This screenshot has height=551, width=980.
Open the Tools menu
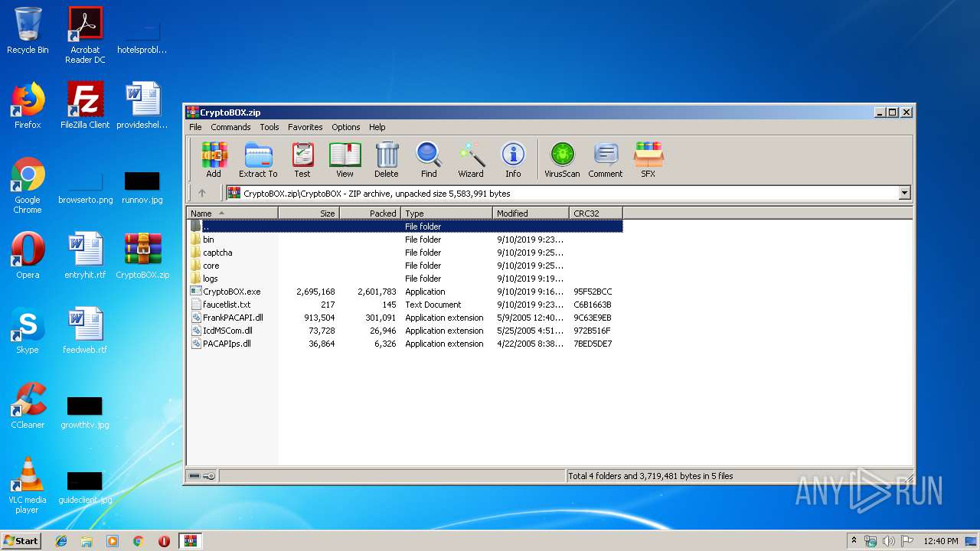point(269,127)
